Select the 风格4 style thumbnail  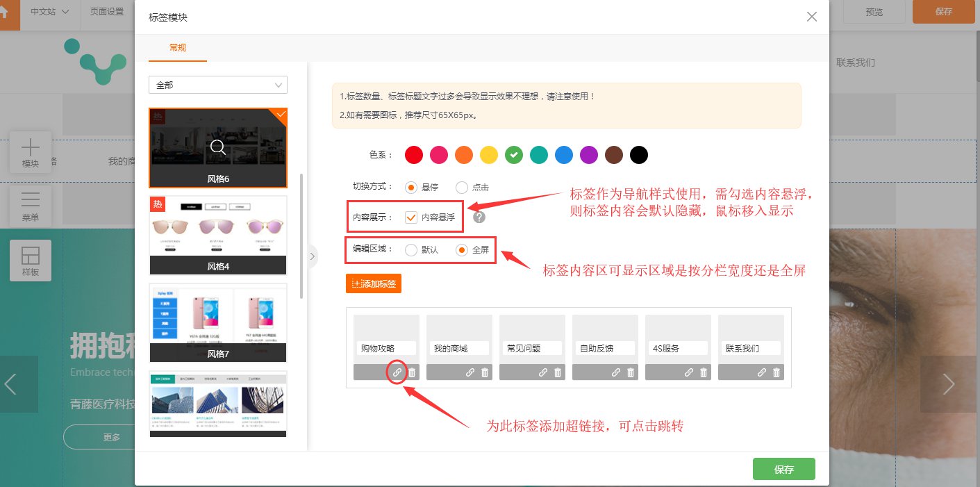coord(217,235)
